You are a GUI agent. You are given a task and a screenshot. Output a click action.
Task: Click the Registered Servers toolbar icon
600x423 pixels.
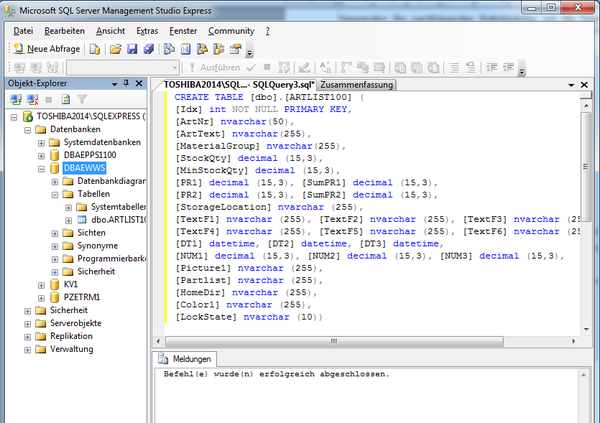point(169,49)
